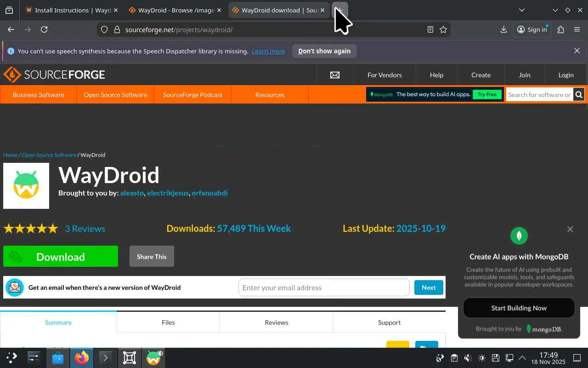Open the Firefox downloads panel

click(x=504, y=29)
